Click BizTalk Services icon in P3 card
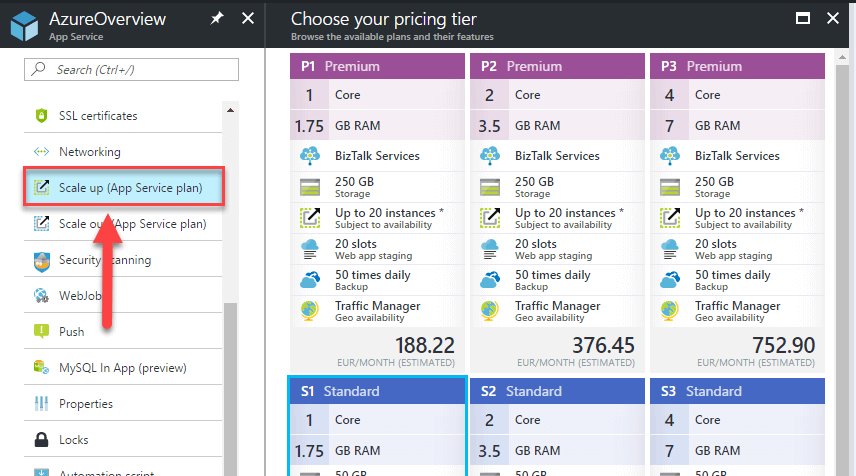This screenshot has height=476, width=856. click(670, 156)
